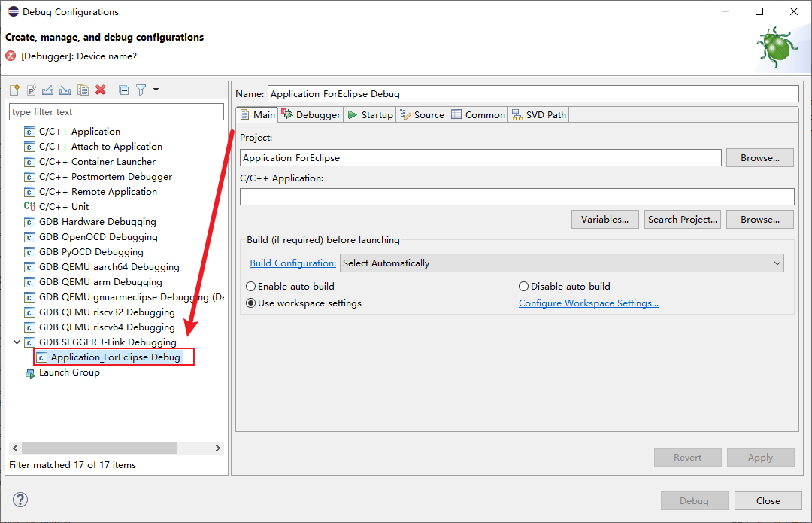Maximize the Debug Configurations window
812x523 pixels.
[x=759, y=11]
